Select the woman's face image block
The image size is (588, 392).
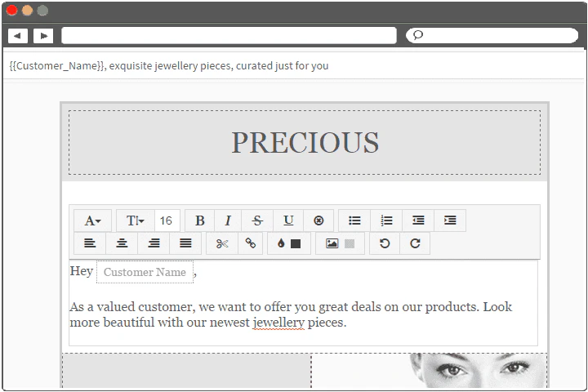point(429,371)
